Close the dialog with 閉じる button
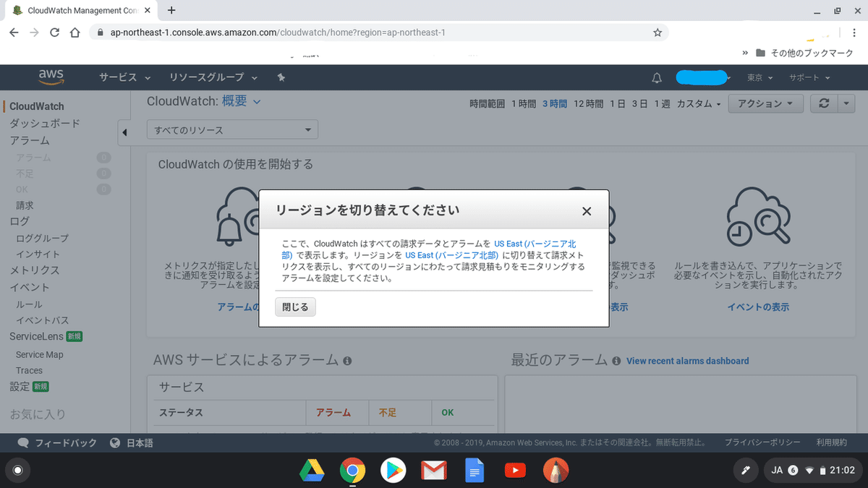Image resolution: width=868 pixels, height=488 pixels. point(294,307)
